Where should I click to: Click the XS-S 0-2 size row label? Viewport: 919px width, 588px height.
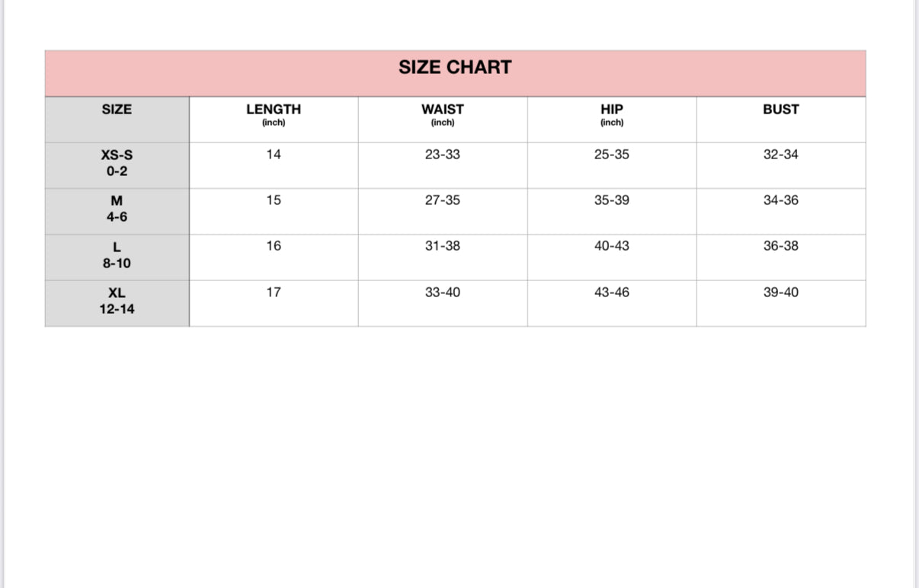[117, 163]
